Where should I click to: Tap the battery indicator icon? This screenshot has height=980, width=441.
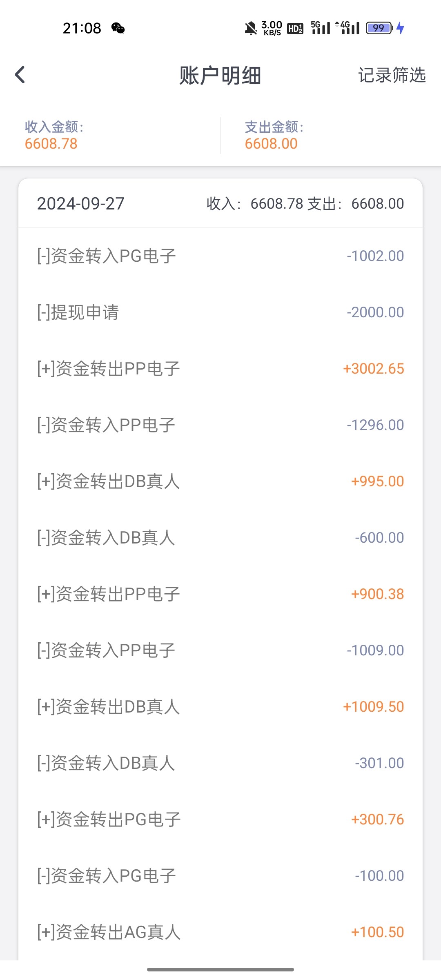(x=379, y=28)
